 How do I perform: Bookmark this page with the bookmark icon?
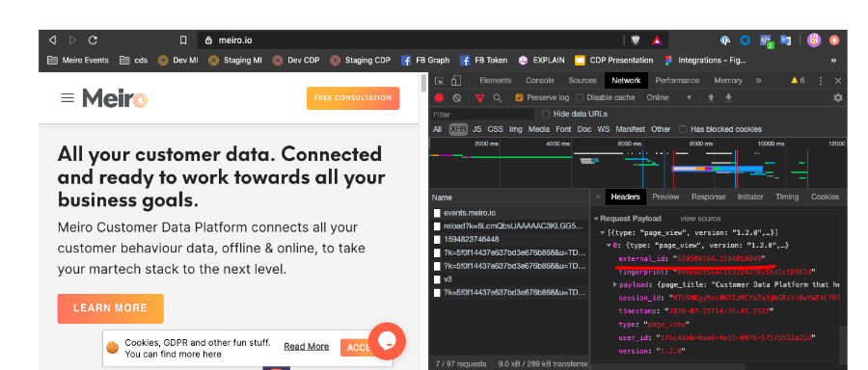coord(183,40)
